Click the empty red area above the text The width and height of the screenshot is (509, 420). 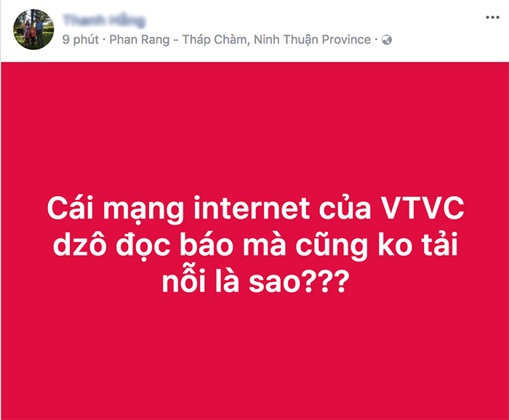(x=255, y=128)
